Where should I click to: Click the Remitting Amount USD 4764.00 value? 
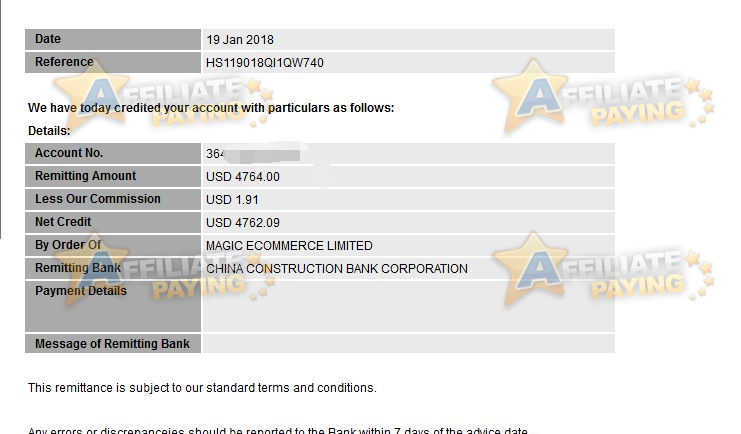point(243,177)
